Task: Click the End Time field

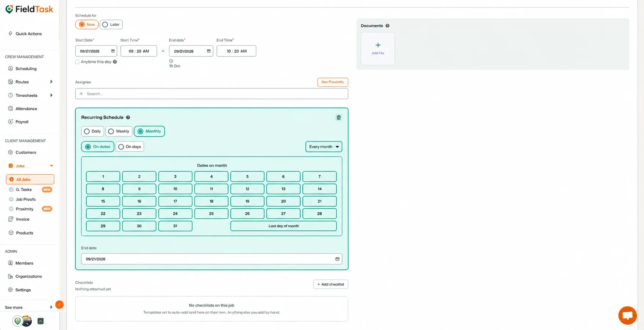Action: (236, 51)
